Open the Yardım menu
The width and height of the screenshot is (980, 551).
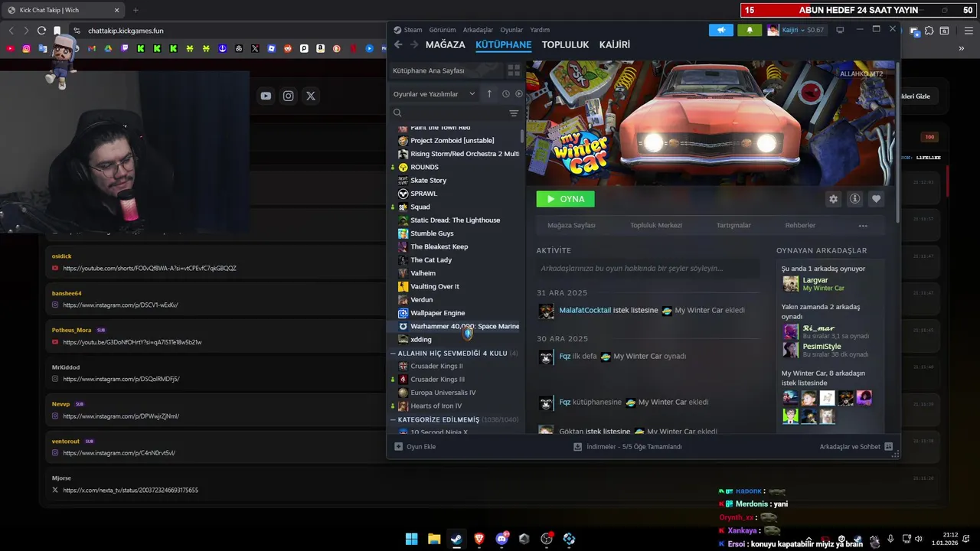tap(540, 30)
